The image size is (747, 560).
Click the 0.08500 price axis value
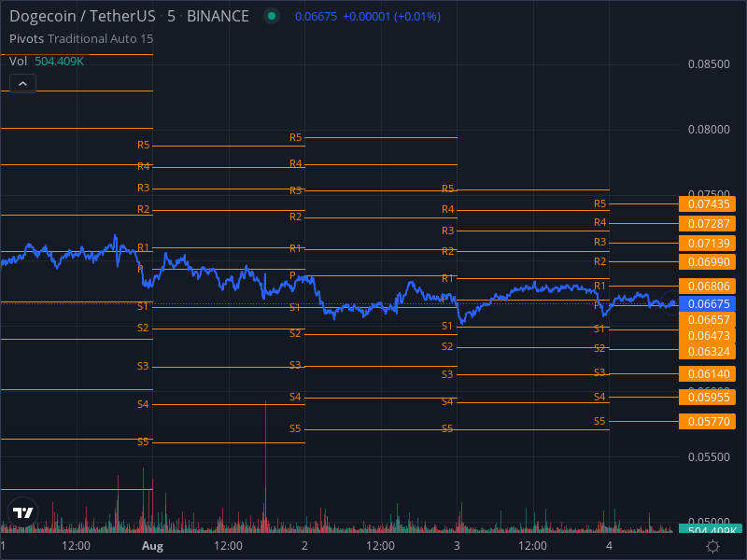709,64
